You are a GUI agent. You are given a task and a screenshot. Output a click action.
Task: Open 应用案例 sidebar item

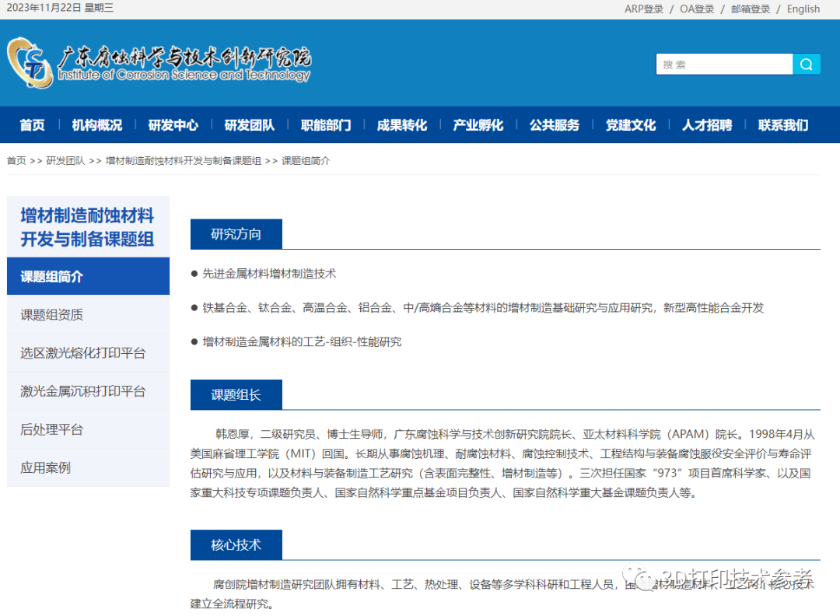(88, 467)
